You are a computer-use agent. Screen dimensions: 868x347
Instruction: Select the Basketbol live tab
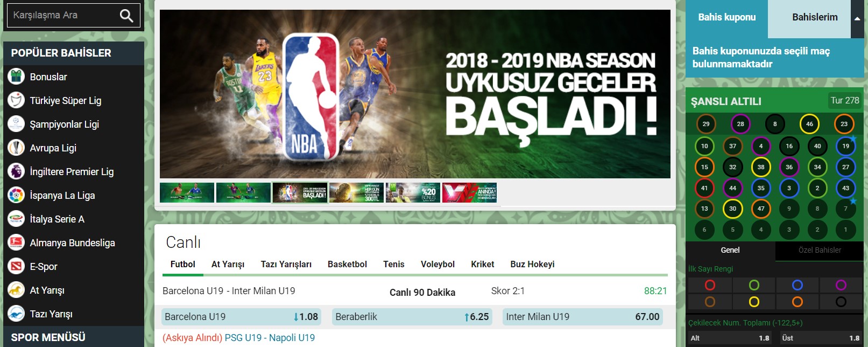tap(347, 265)
